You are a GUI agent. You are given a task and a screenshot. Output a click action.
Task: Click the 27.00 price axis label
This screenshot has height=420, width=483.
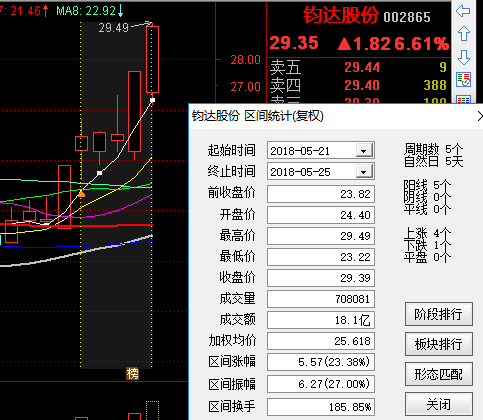coord(245,87)
